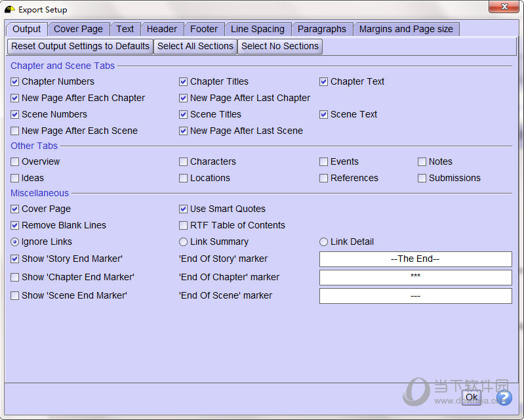Switch to the Output tab
Screen dimensions: 524x420
26,29
